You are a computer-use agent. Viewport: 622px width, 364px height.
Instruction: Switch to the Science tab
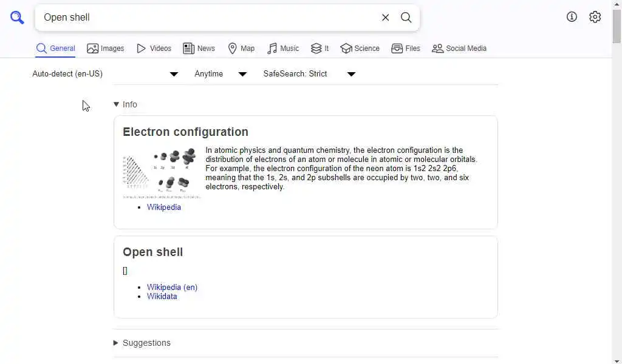(x=360, y=49)
